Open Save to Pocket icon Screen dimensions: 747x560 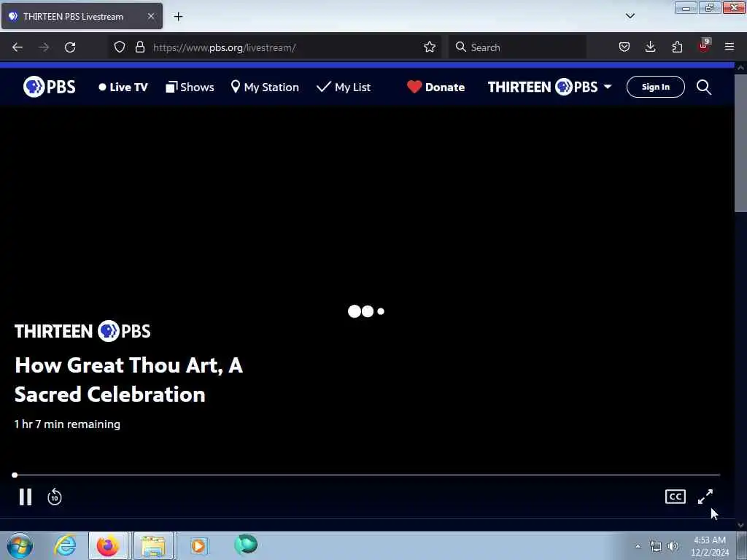coord(624,47)
